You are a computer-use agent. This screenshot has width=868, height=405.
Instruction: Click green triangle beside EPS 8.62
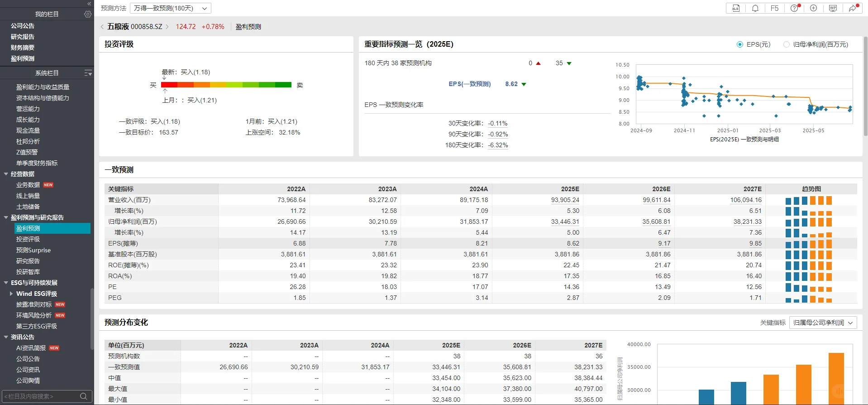524,84
